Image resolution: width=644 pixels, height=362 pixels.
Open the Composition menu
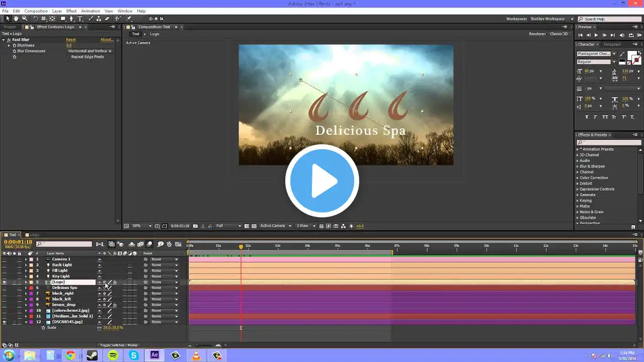(x=36, y=11)
